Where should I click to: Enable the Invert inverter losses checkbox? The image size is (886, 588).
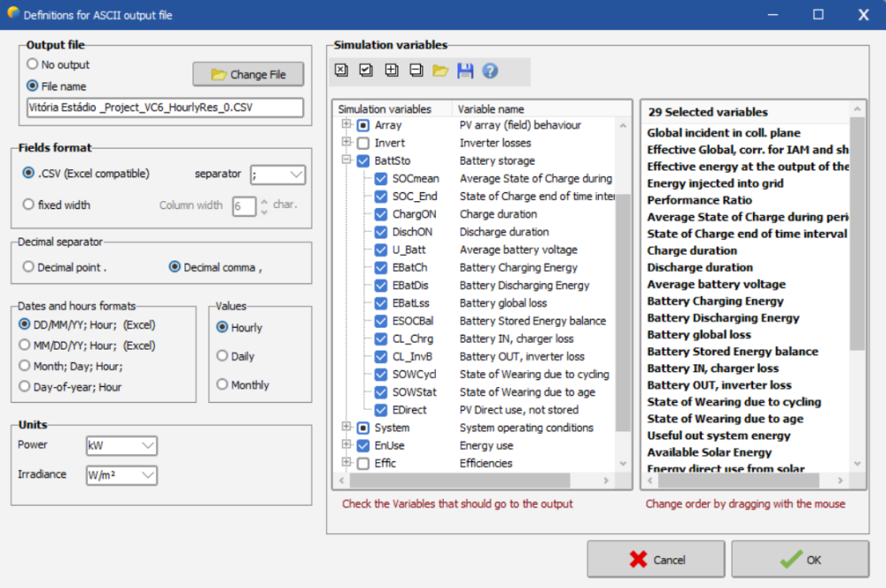[x=363, y=143]
